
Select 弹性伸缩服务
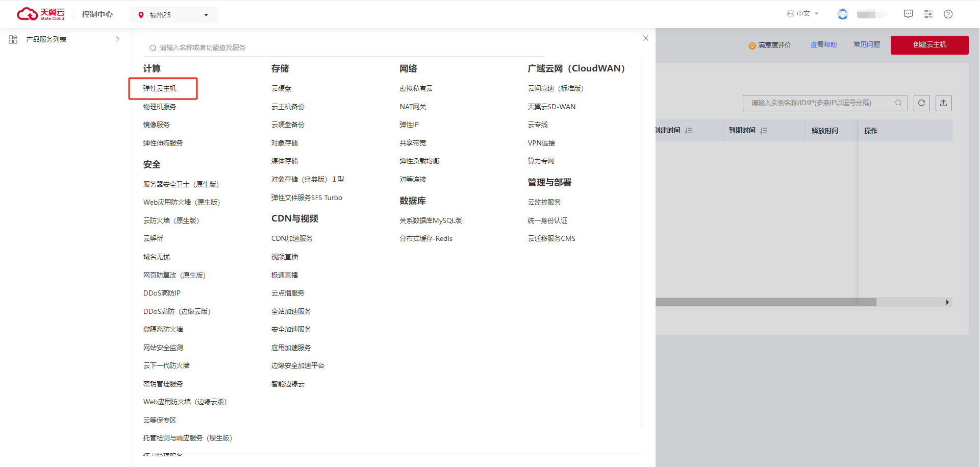tap(163, 143)
